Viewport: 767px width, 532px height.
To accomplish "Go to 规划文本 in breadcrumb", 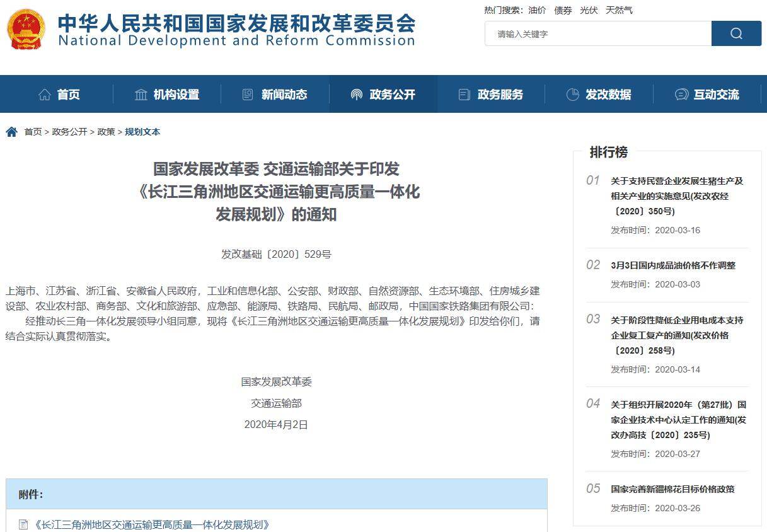I will 142,132.
